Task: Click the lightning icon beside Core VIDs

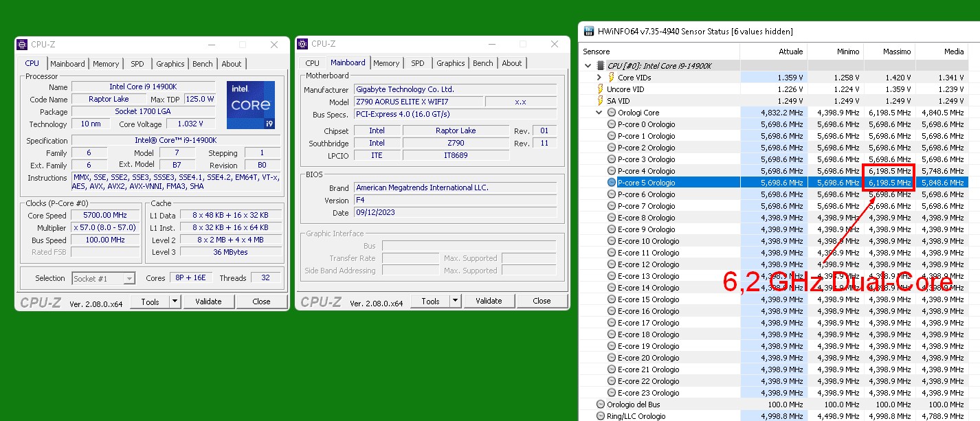Action: point(611,78)
